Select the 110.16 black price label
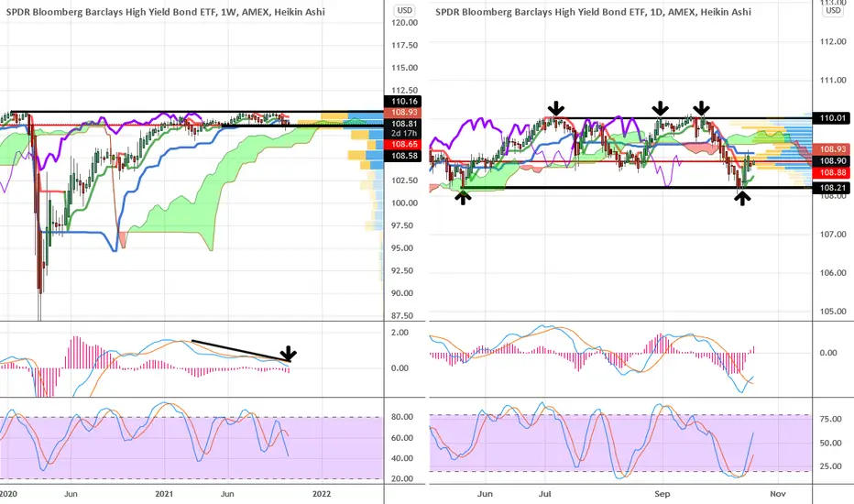This screenshot has height=504, width=854. click(x=402, y=101)
